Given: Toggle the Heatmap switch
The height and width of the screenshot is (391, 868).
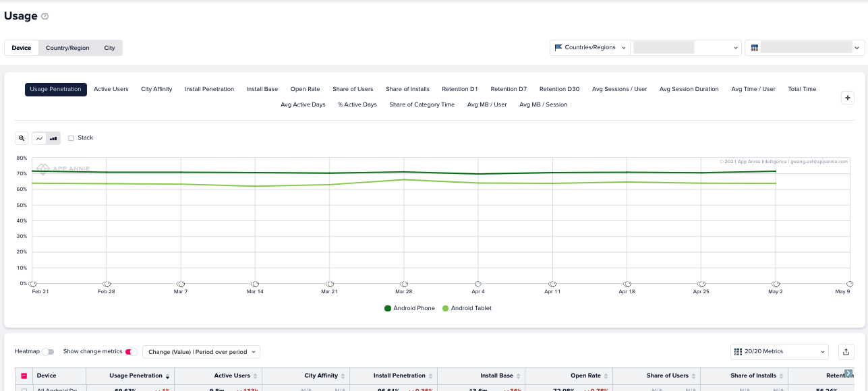Looking at the screenshot, I should (48, 352).
